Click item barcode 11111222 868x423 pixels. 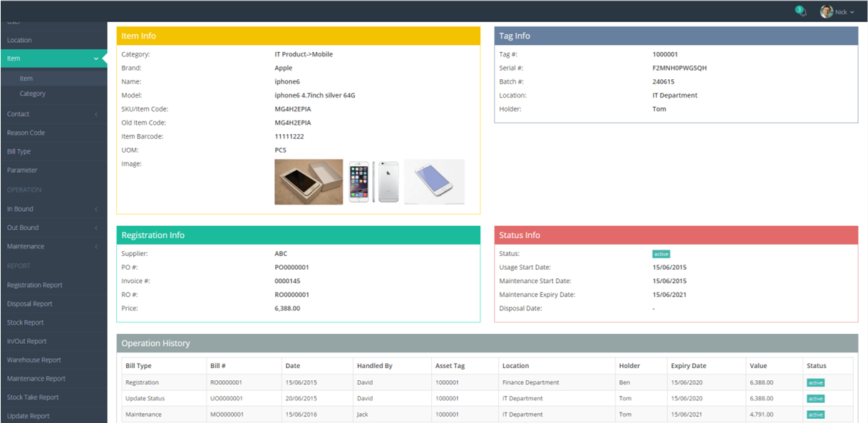click(289, 136)
